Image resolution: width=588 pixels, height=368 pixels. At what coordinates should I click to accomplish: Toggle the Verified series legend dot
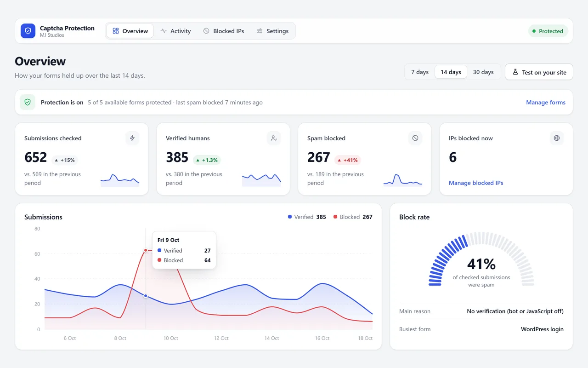coord(290,217)
